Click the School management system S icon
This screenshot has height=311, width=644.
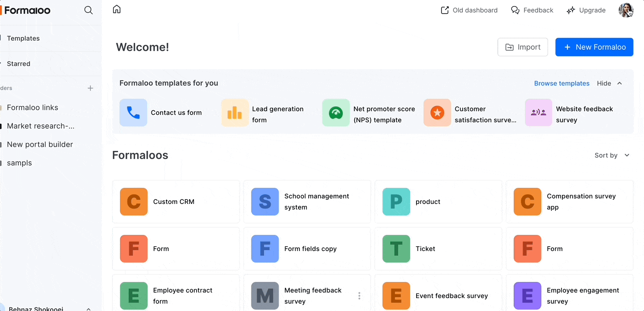click(x=265, y=202)
